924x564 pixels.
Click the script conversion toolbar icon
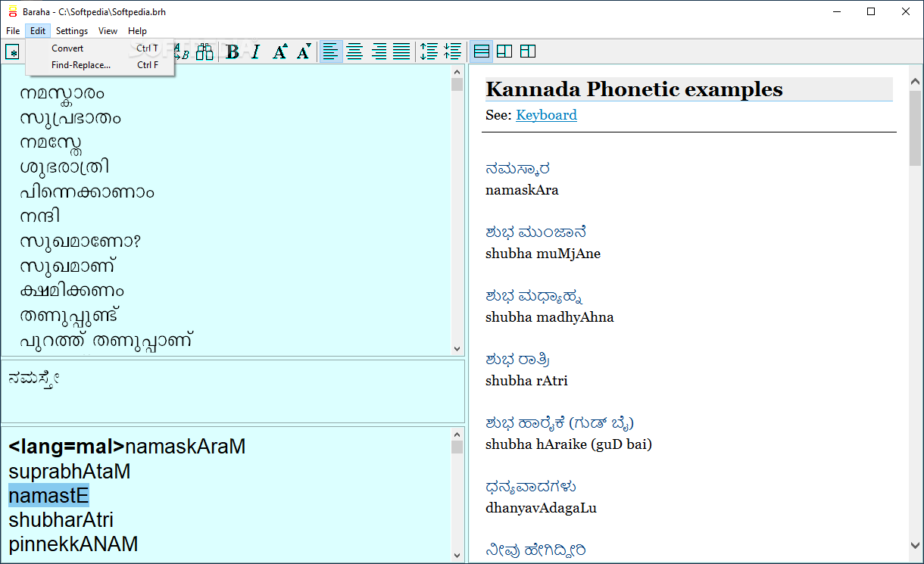[182, 51]
